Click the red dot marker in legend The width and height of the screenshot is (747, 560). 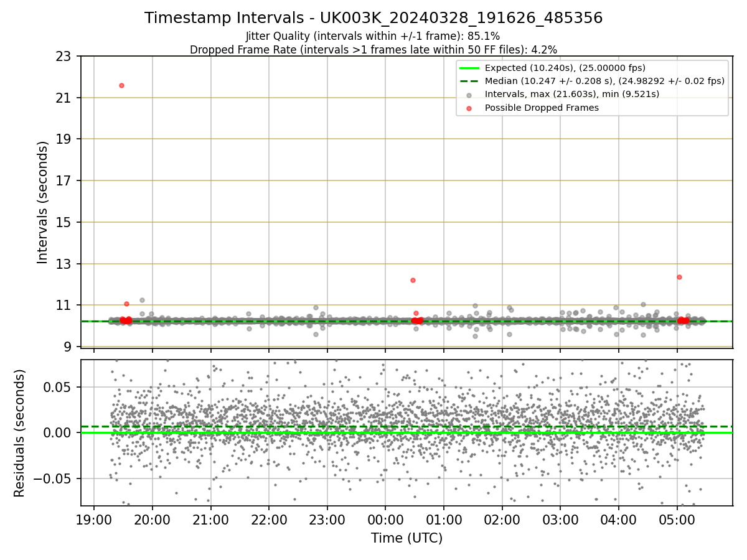[x=469, y=108]
